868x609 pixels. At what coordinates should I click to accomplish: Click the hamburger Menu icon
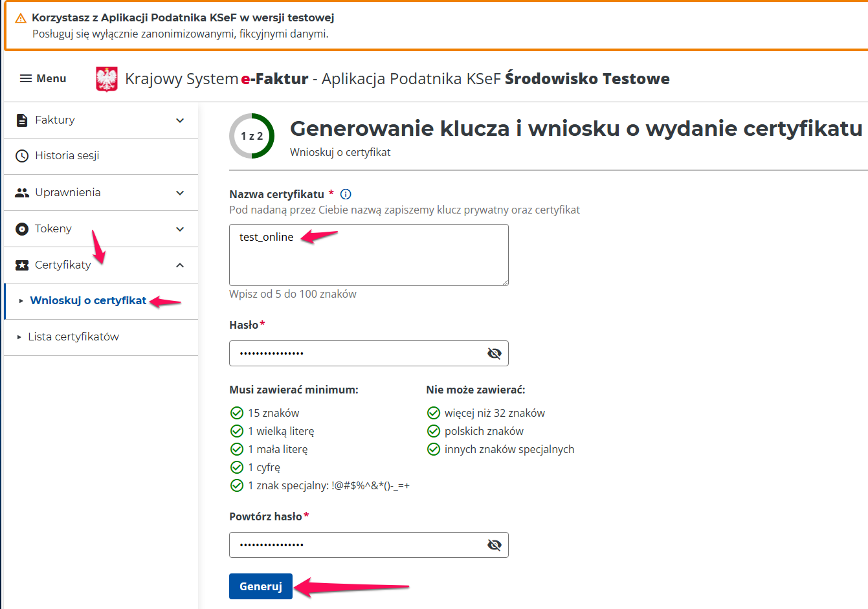(x=26, y=79)
